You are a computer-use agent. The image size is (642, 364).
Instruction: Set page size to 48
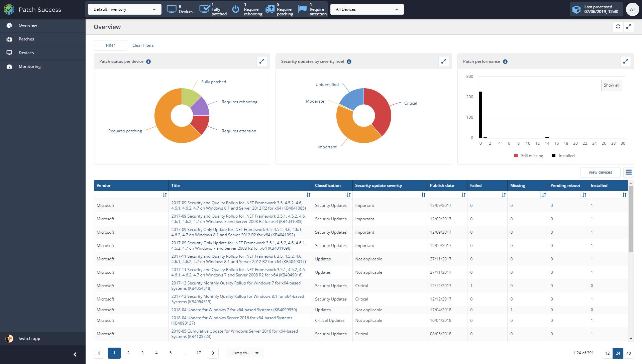[x=629, y=353]
